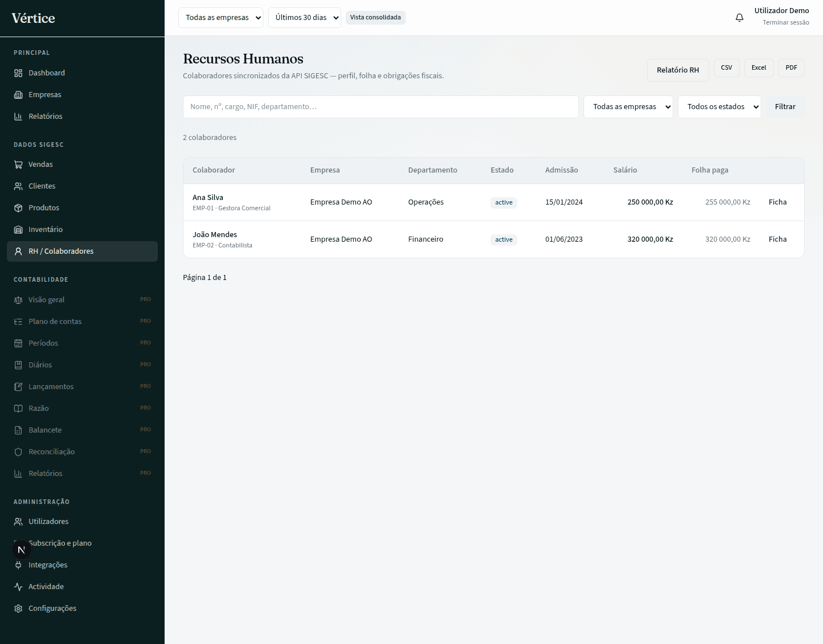Click the Razão book icon
This screenshot has height=644, width=823.
pos(18,409)
